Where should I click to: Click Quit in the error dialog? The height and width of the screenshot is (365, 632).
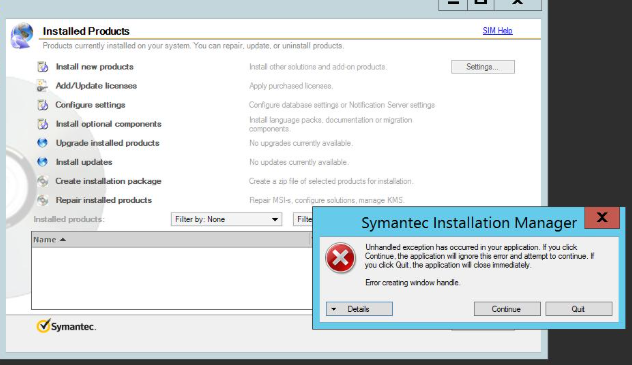point(579,309)
